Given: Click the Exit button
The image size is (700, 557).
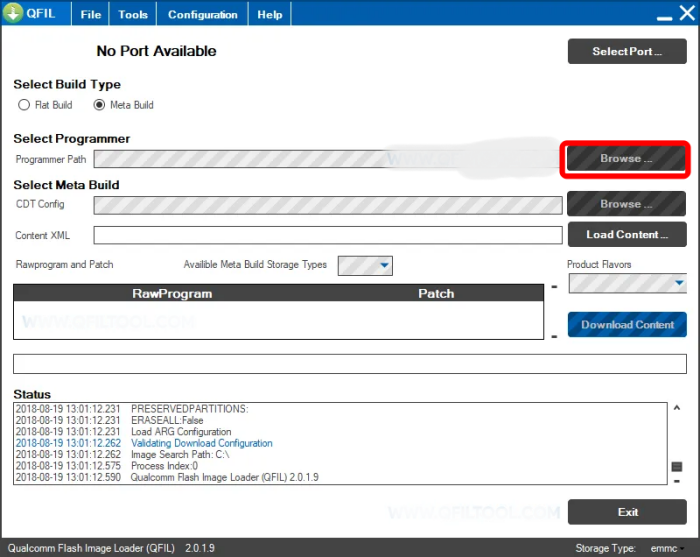Looking at the screenshot, I should pos(627,512).
